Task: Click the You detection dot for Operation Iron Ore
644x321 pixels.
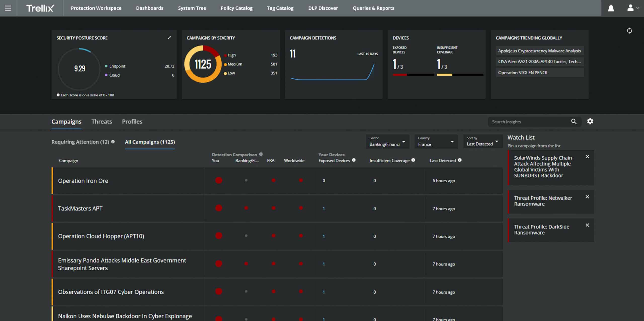Action: point(219,180)
